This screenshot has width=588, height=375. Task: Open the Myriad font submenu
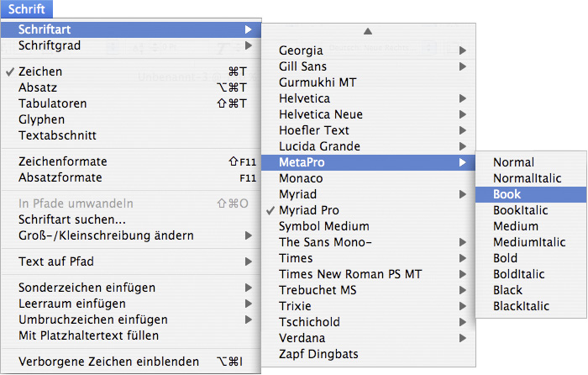(x=369, y=194)
